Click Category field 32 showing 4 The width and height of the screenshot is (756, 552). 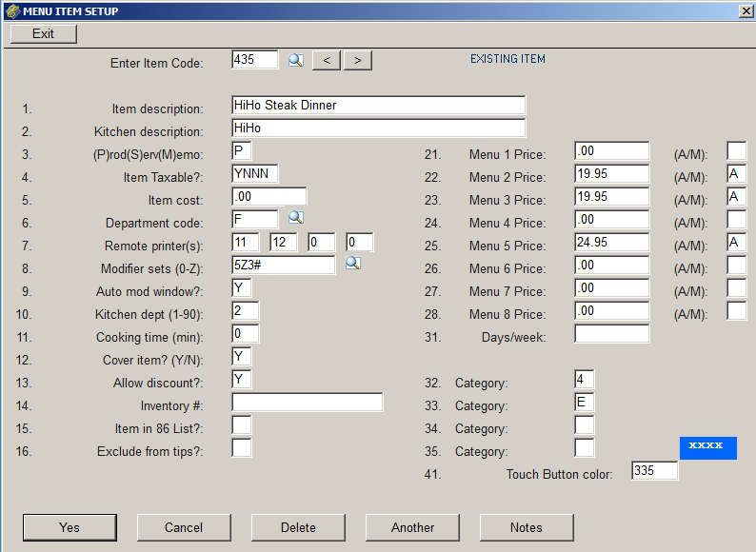pyautogui.click(x=584, y=379)
